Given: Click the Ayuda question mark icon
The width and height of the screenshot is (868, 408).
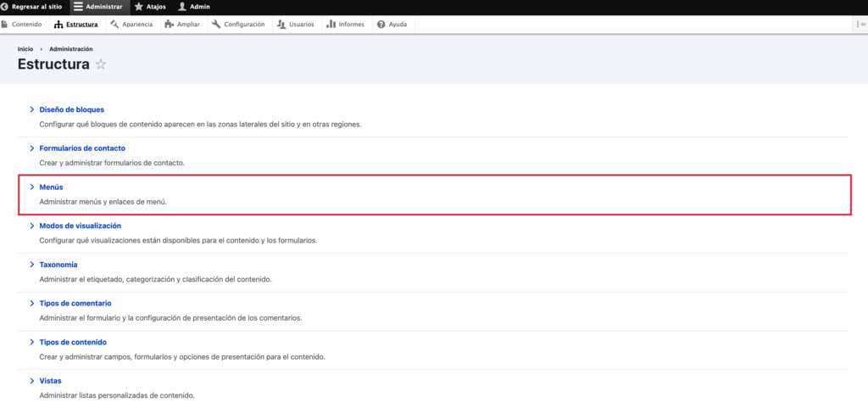Looking at the screenshot, I should 381,25.
